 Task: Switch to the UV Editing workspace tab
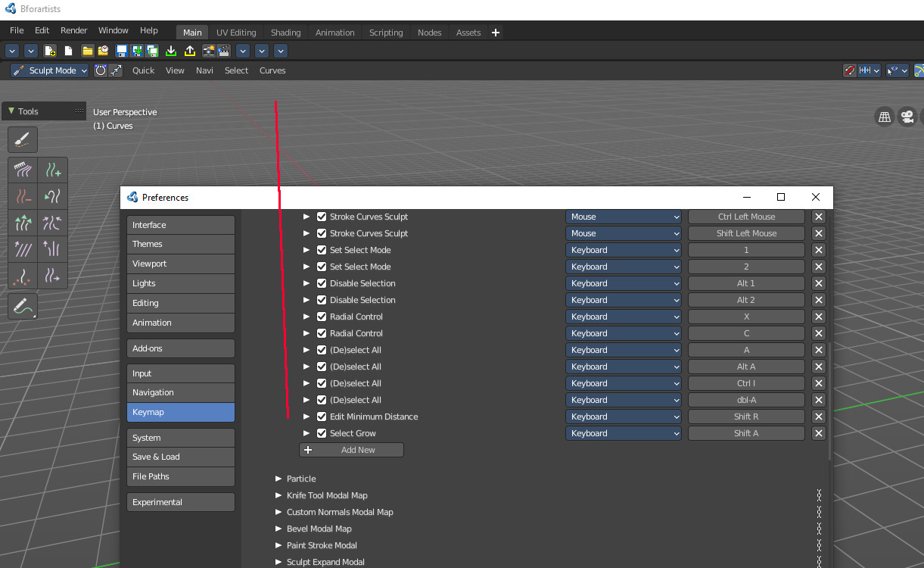coord(236,33)
